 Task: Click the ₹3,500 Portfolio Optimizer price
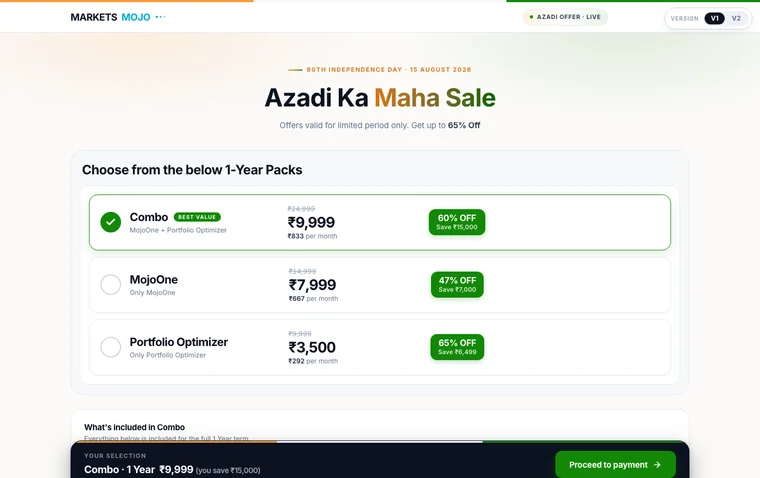(x=312, y=347)
